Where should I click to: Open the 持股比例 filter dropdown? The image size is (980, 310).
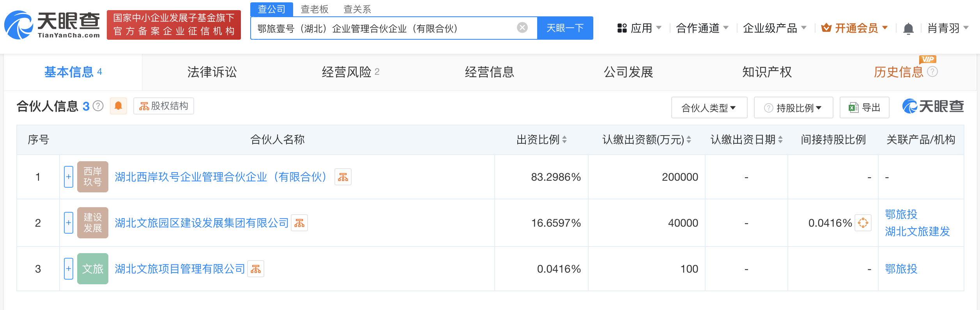[x=793, y=107]
